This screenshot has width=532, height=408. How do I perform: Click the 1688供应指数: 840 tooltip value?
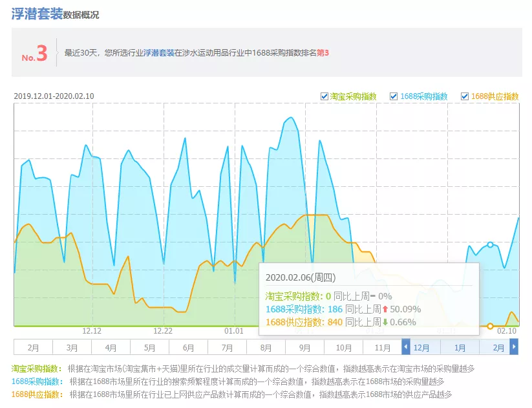(x=304, y=322)
